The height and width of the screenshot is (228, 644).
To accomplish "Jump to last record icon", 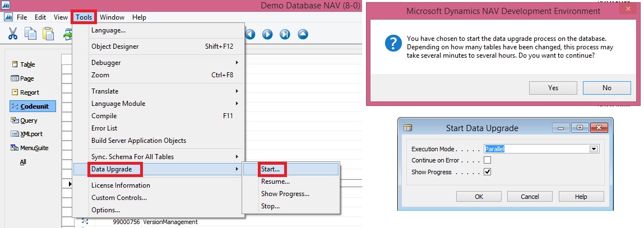I will [x=285, y=34].
